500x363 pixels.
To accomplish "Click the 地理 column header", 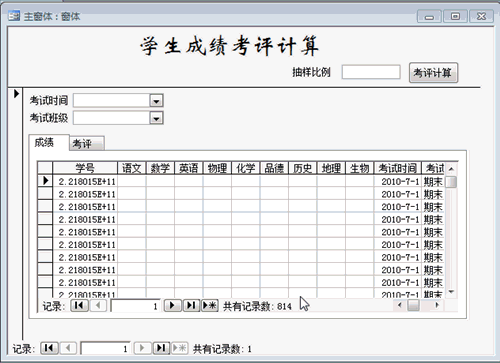I will pyautogui.click(x=331, y=168).
